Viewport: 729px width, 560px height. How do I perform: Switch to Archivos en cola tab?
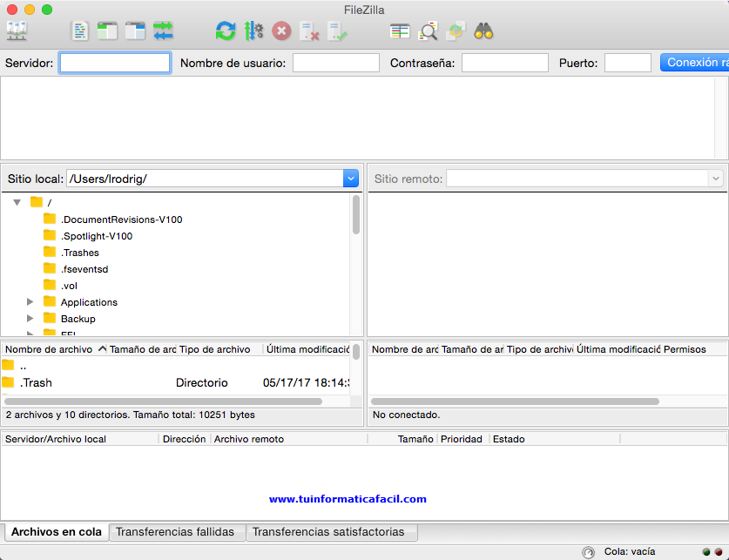click(57, 532)
